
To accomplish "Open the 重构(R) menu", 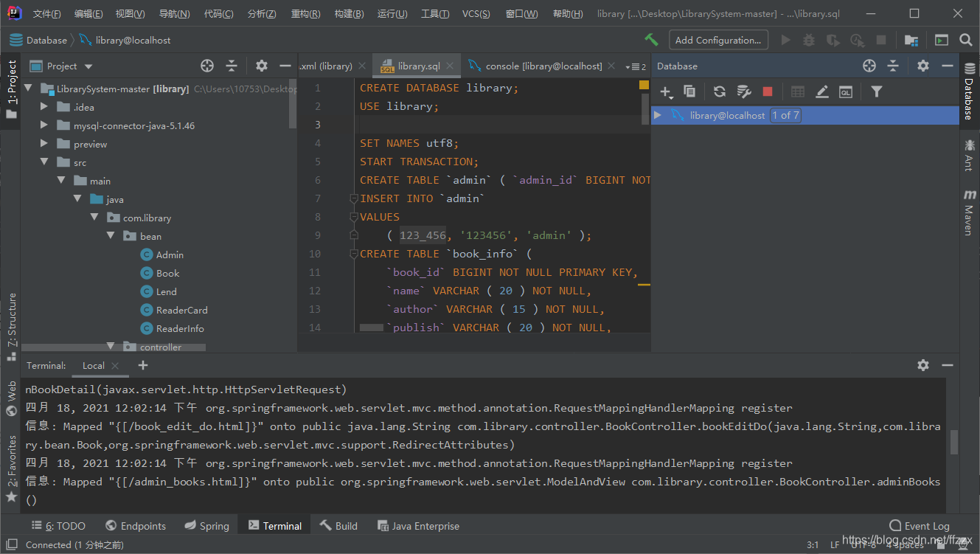I will coord(305,14).
